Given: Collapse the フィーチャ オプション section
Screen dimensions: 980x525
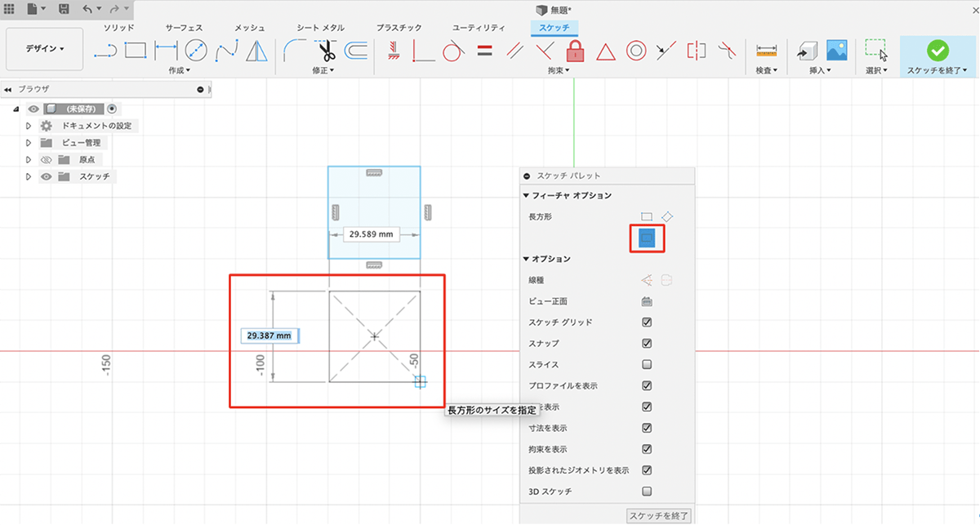Looking at the screenshot, I should 527,195.
